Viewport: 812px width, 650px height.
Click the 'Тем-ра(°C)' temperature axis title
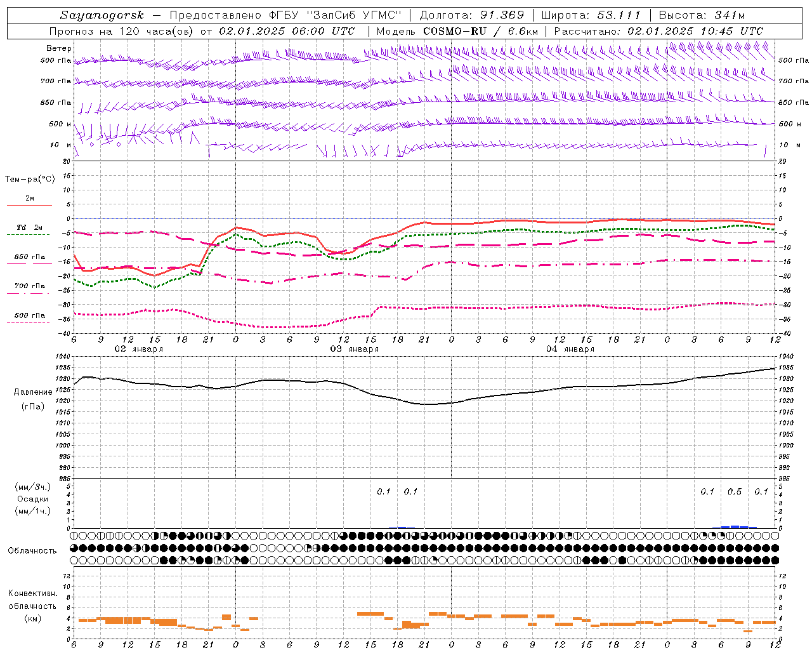30,180
